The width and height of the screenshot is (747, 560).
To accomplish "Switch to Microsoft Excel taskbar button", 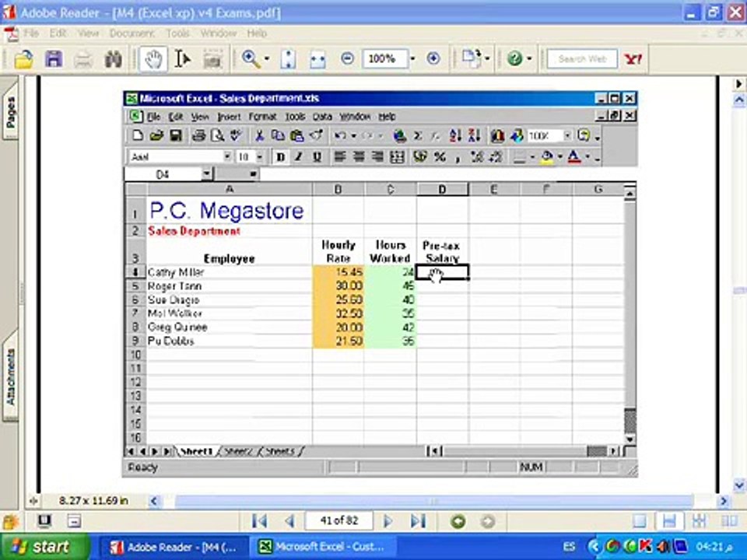I will point(324,547).
